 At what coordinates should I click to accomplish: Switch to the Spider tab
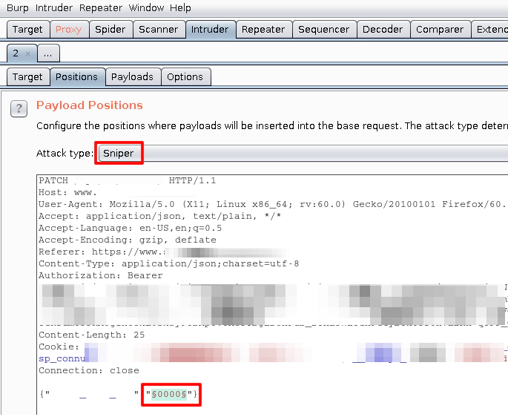tap(110, 30)
